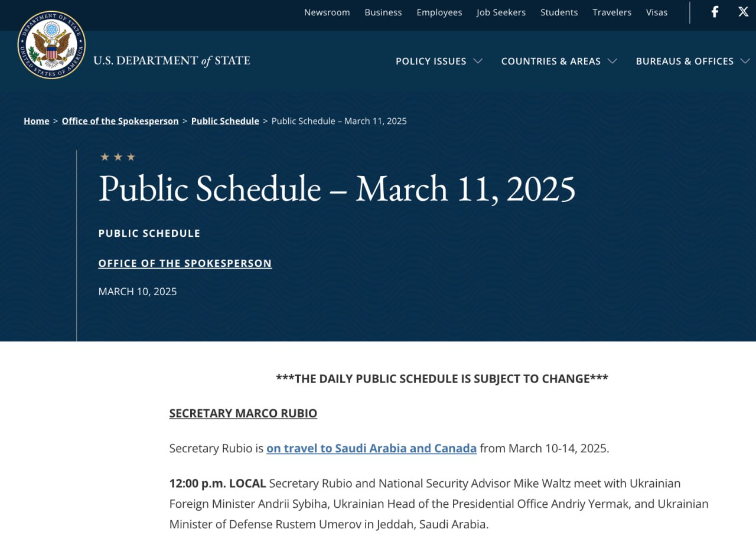This screenshot has height=542, width=756.
Task: Click the U.S. Department of State wordmark
Action: click(171, 61)
